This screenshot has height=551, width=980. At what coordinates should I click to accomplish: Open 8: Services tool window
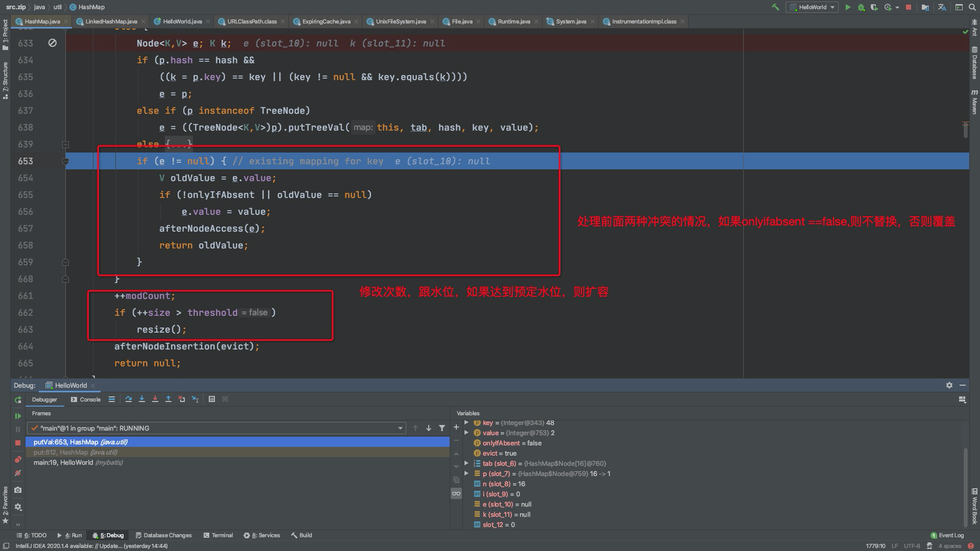(x=262, y=535)
